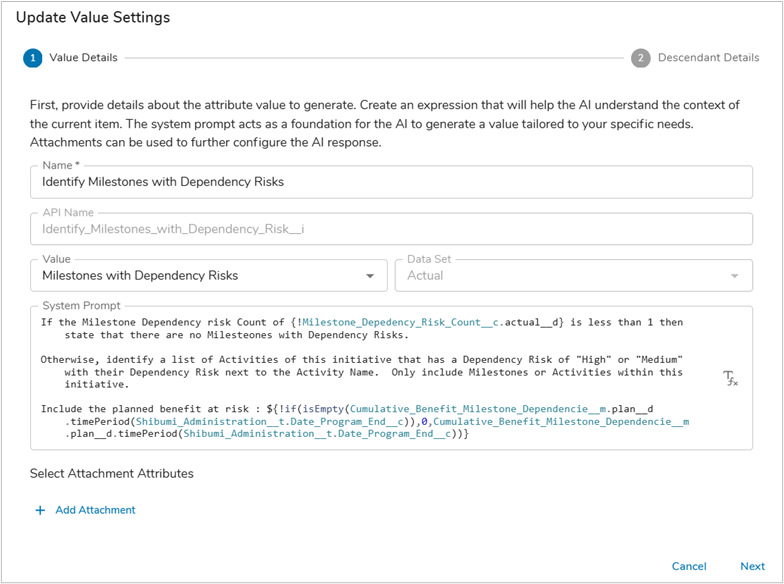Click the Add Attachment link
784x584 pixels.
point(95,510)
